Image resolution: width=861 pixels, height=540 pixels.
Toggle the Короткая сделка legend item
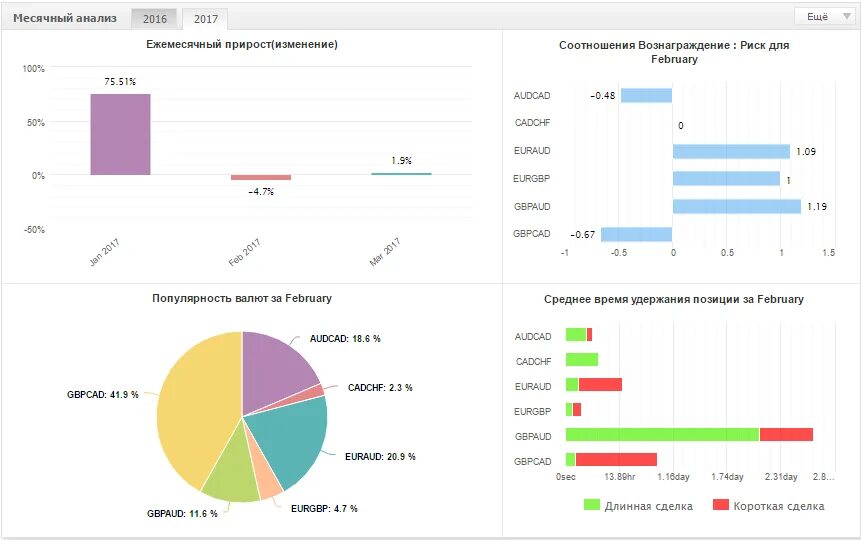(x=768, y=505)
